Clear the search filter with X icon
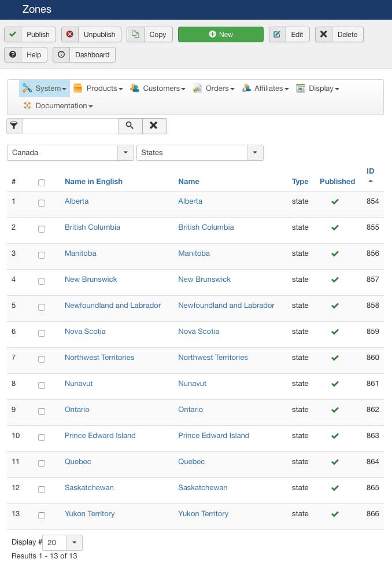This screenshot has height=570, width=392. [154, 126]
